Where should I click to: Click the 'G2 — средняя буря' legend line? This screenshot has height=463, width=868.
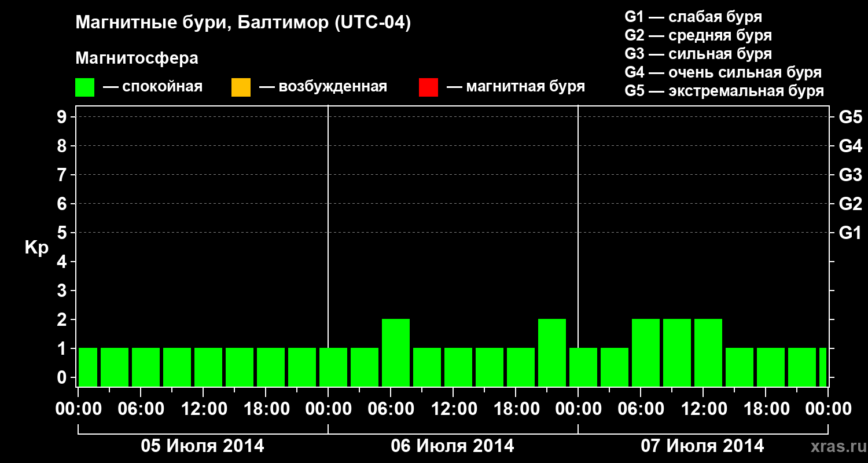click(x=698, y=35)
